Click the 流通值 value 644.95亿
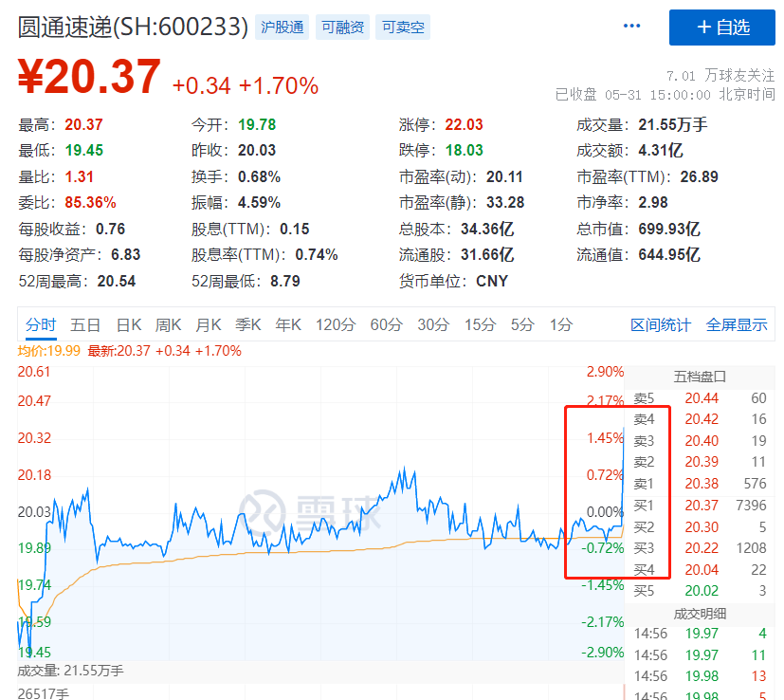The image size is (784, 700). tap(669, 255)
